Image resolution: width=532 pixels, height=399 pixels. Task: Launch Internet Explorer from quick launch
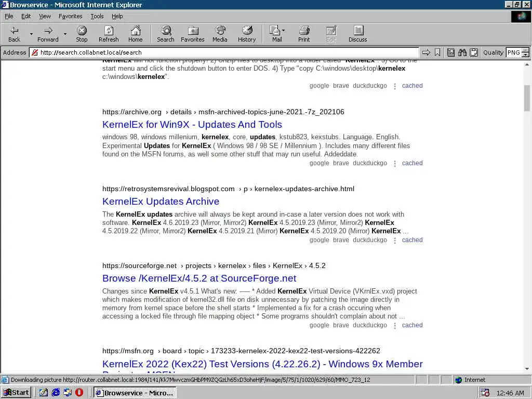56,393
